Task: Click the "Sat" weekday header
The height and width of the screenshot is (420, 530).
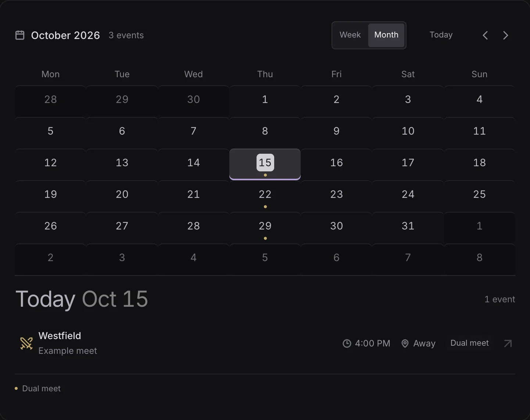Action: click(x=408, y=74)
